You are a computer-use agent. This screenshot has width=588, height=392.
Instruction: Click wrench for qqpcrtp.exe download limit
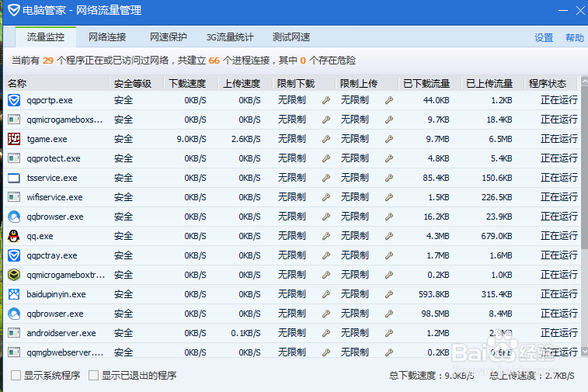pos(326,100)
